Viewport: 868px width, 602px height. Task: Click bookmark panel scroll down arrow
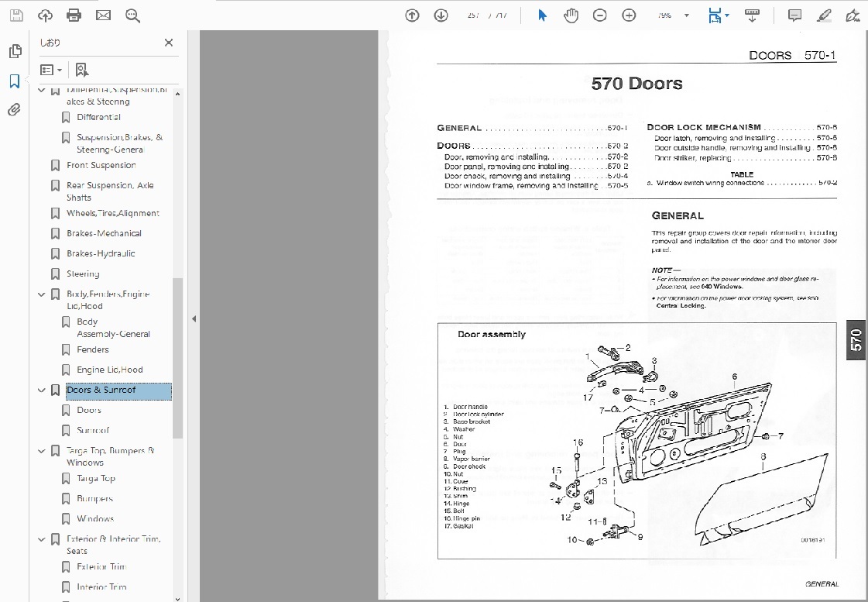click(x=177, y=598)
